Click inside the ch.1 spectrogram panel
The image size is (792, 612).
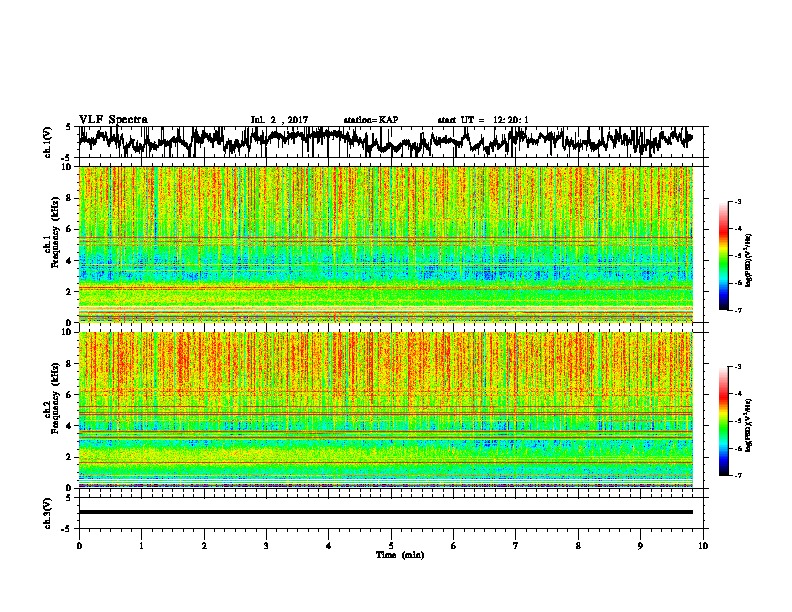tap(386, 244)
